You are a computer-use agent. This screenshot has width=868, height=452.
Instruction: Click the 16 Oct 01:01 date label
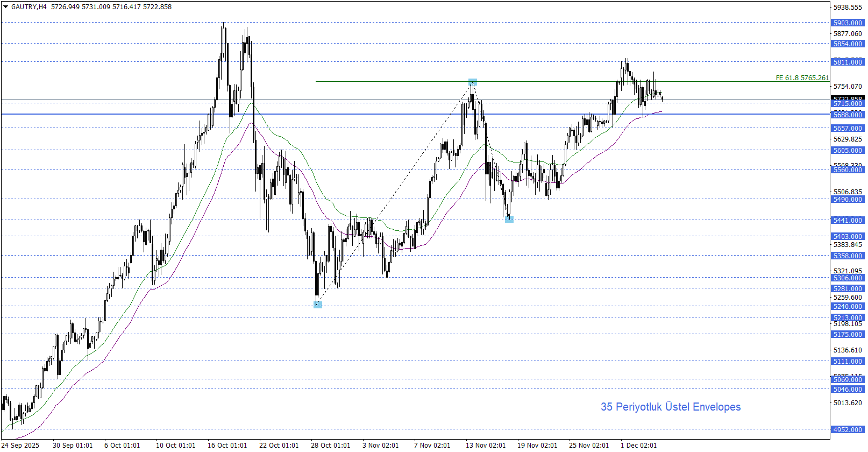[227, 445]
